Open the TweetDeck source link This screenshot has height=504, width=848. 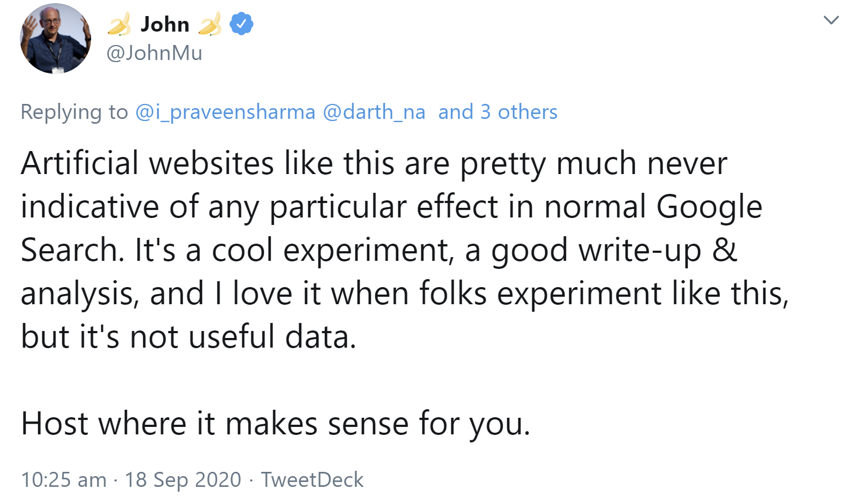point(312,479)
